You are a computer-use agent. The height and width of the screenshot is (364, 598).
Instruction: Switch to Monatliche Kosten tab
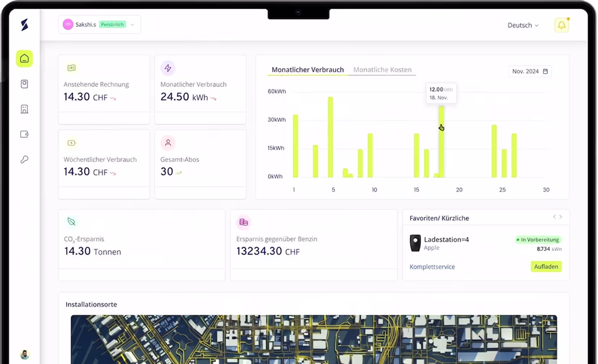[382, 70]
